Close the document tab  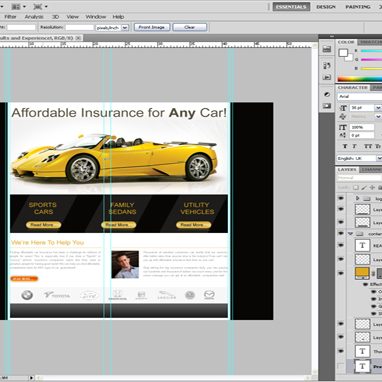(x=78, y=38)
